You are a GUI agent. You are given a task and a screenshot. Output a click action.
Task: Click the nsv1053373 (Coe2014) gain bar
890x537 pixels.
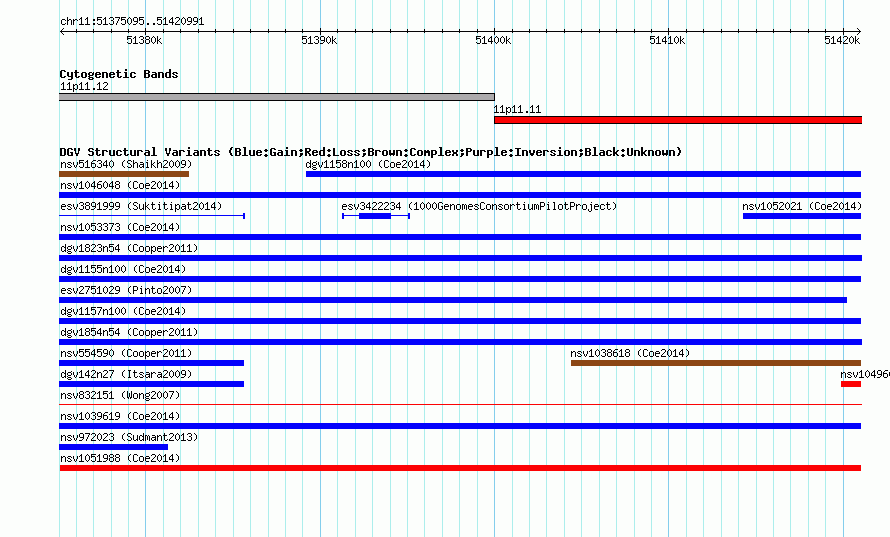(460, 237)
